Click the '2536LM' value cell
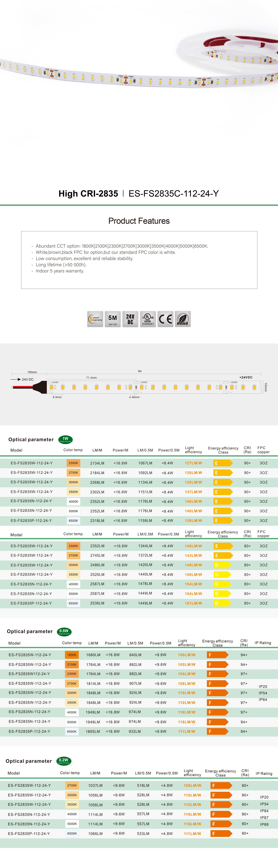This screenshot has width=278, height=868. click(x=97, y=603)
